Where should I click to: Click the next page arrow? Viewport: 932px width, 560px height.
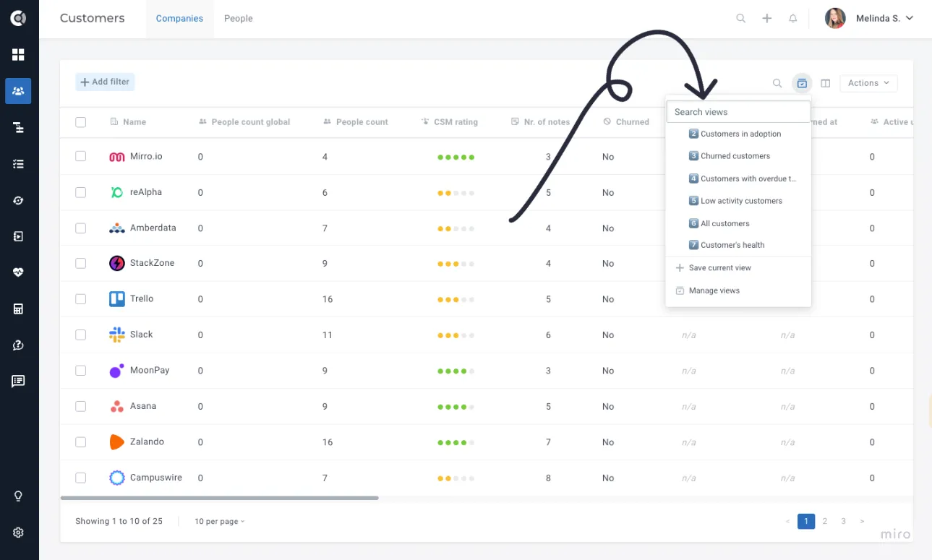coord(862,521)
